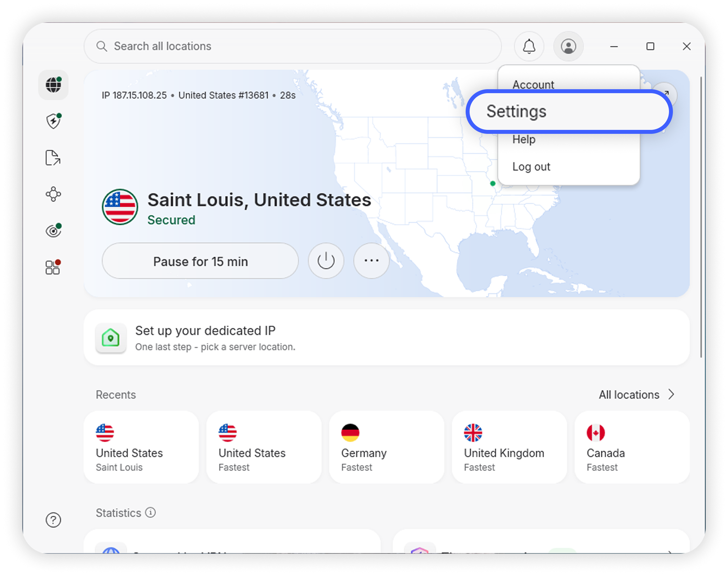Open file sharing icon in sidebar
Screen dimensions: 728x576
53,157
